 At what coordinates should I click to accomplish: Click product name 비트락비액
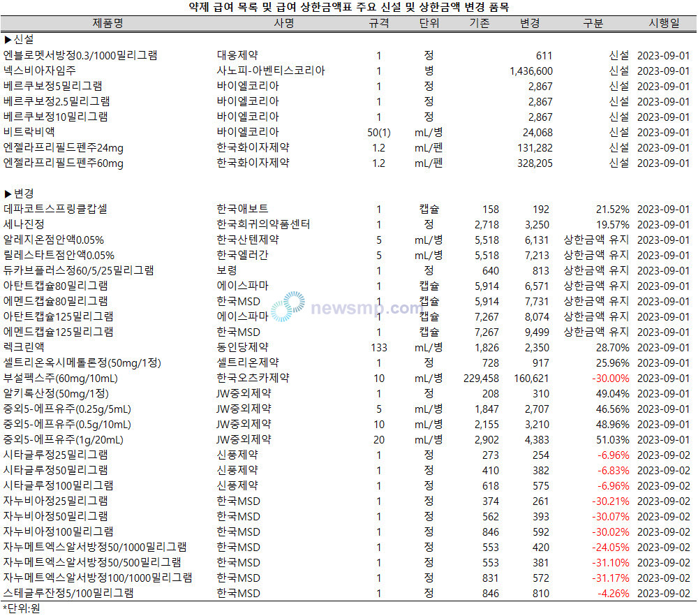tap(29, 132)
